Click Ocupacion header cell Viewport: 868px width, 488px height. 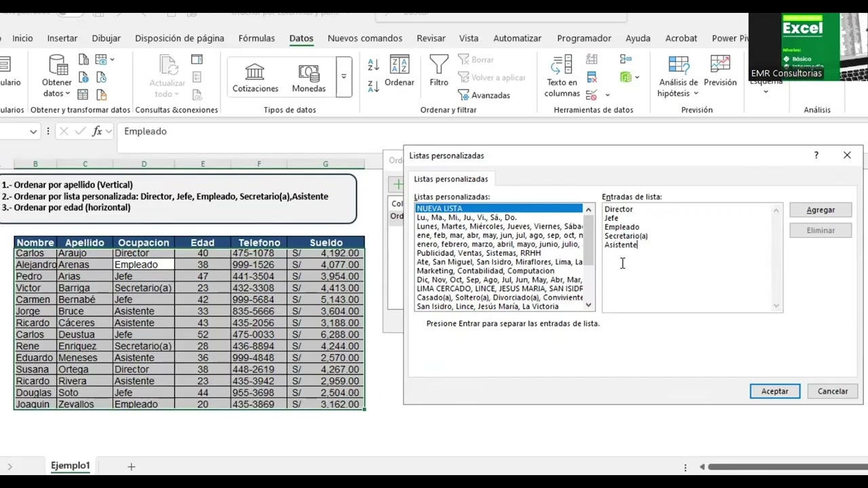point(144,242)
